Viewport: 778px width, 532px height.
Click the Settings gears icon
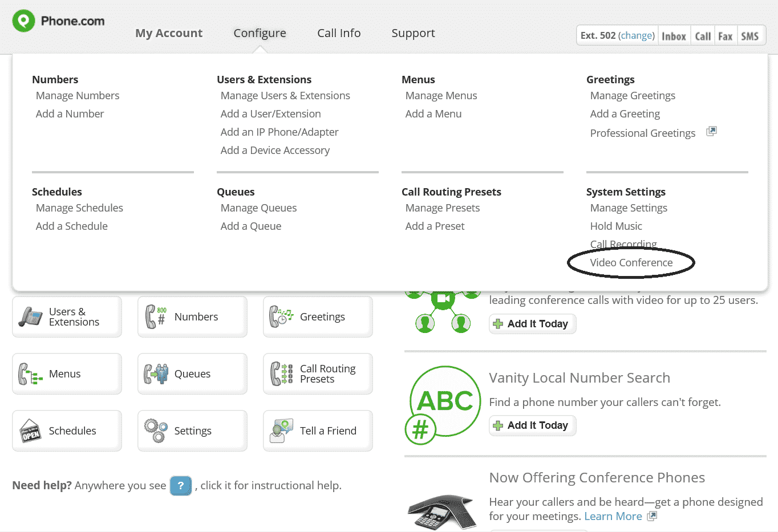click(x=156, y=431)
